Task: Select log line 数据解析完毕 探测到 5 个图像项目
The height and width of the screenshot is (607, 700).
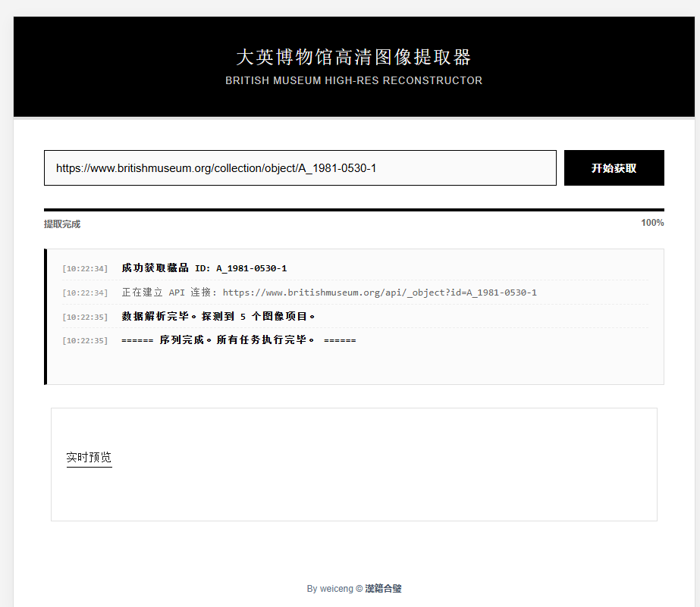Action: tap(355, 316)
